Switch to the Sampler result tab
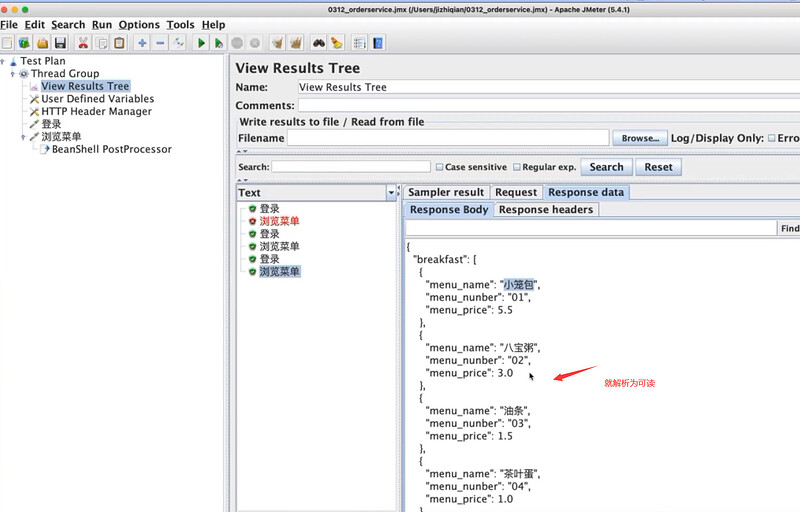Image resolution: width=800 pixels, height=512 pixels. tap(446, 192)
